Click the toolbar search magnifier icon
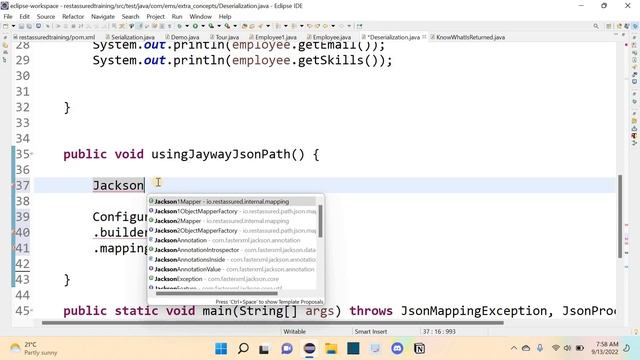 [x=596, y=26]
